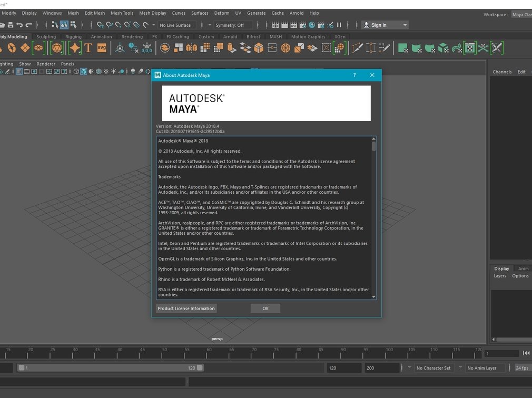Click the animation end time field 200
Image resolution: width=532 pixels, height=398 pixels.
pos(382,368)
